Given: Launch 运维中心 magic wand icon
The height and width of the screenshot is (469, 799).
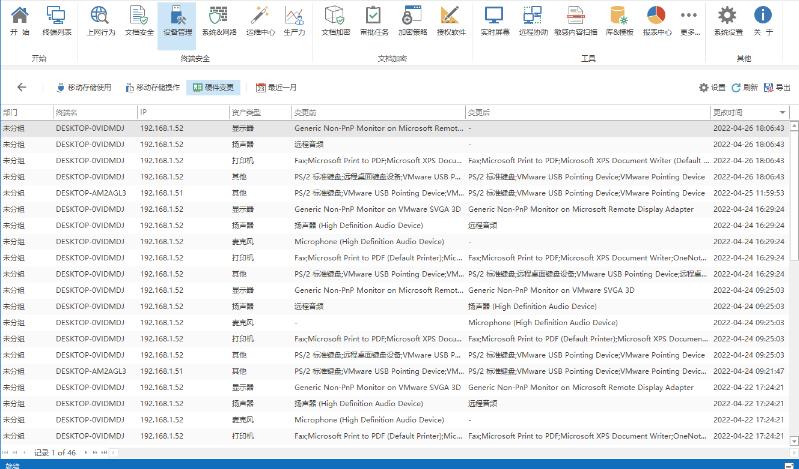Looking at the screenshot, I should [258, 20].
